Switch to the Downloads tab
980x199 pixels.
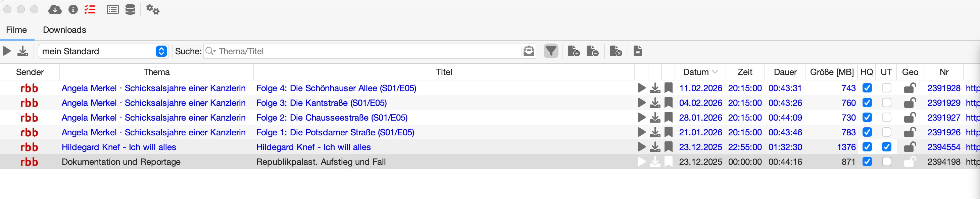coord(64,30)
